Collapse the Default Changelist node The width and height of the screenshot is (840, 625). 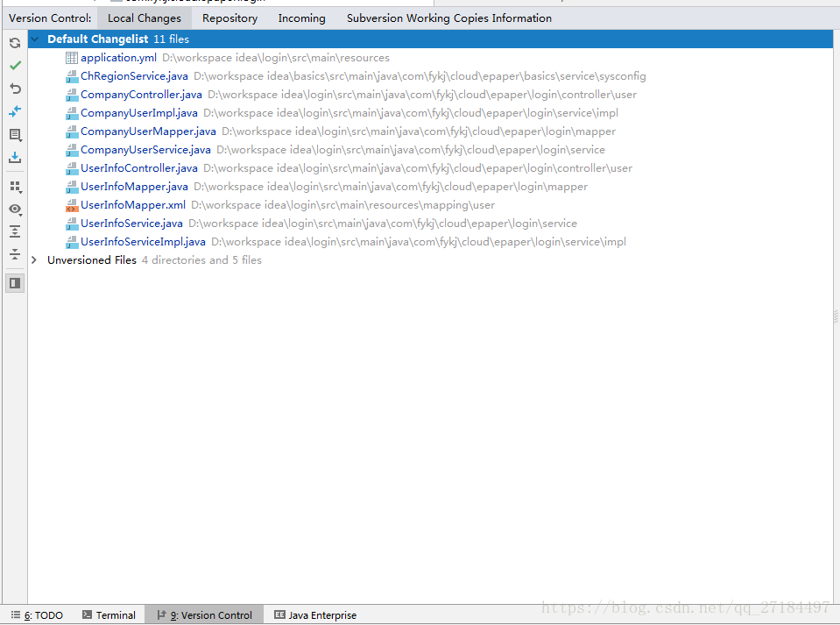click(33, 39)
